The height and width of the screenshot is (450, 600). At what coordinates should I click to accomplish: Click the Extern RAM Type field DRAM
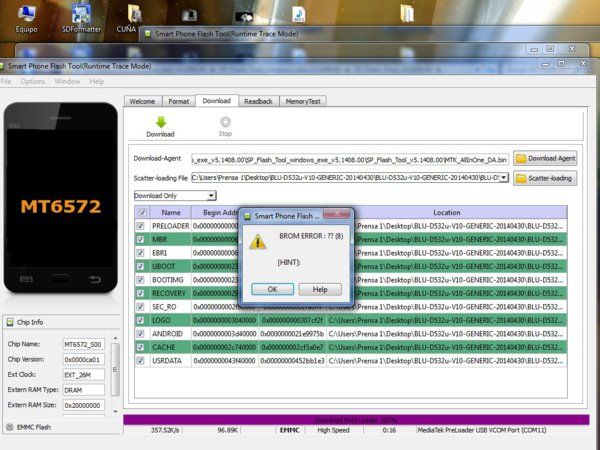click(x=83, y=390)
